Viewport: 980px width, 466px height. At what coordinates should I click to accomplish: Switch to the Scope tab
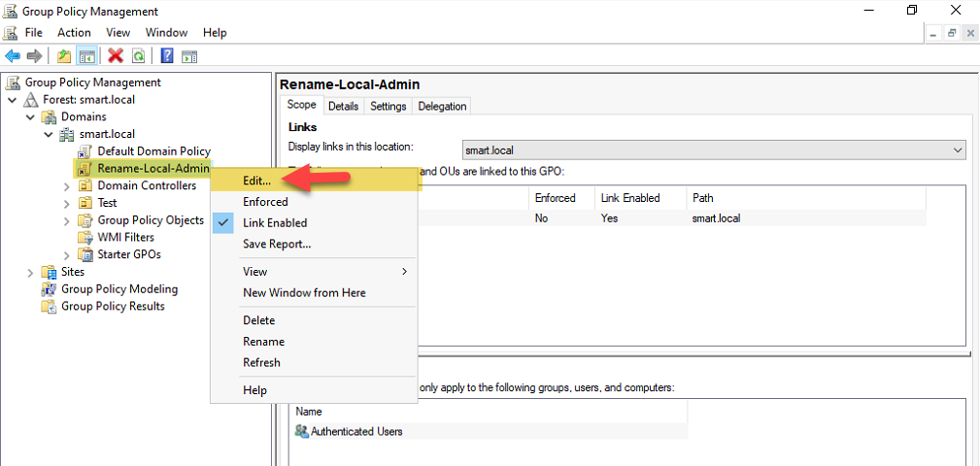(302, 105)
